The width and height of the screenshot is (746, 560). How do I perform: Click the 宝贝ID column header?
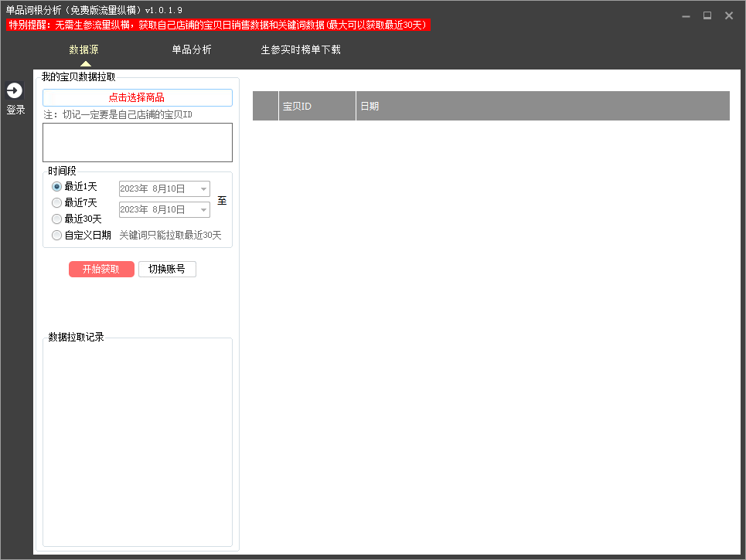coord(316,106)
